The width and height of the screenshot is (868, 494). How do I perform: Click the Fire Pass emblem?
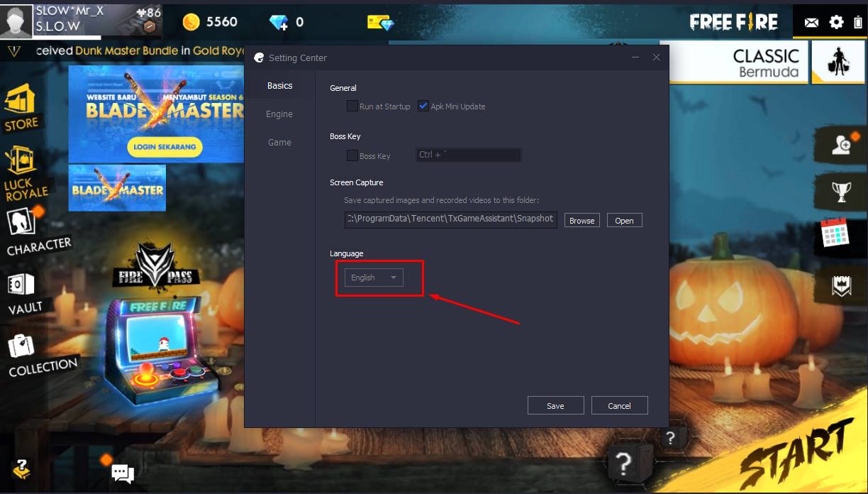(x=155, y=267)
